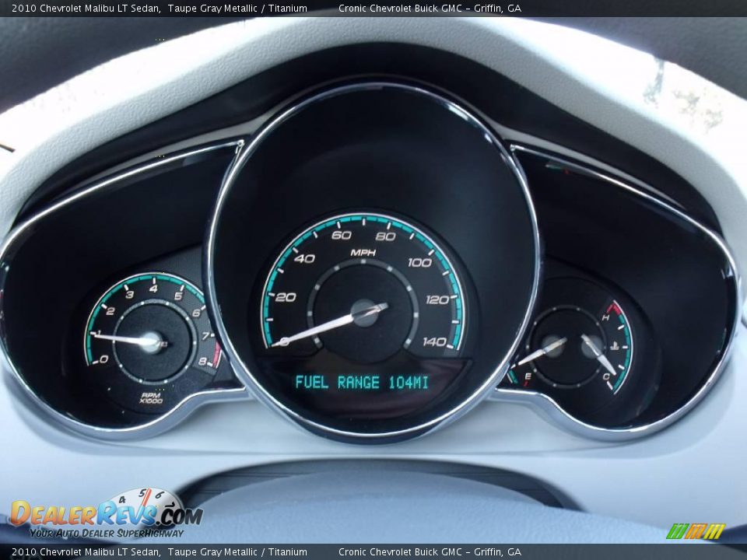Click the E mark on fuel gauge

point(528,376)
